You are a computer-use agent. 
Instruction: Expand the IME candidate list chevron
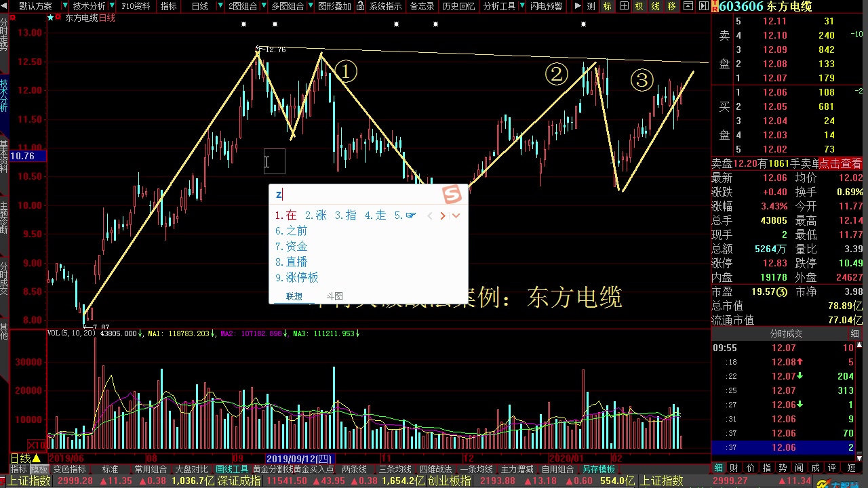[456, 216]
